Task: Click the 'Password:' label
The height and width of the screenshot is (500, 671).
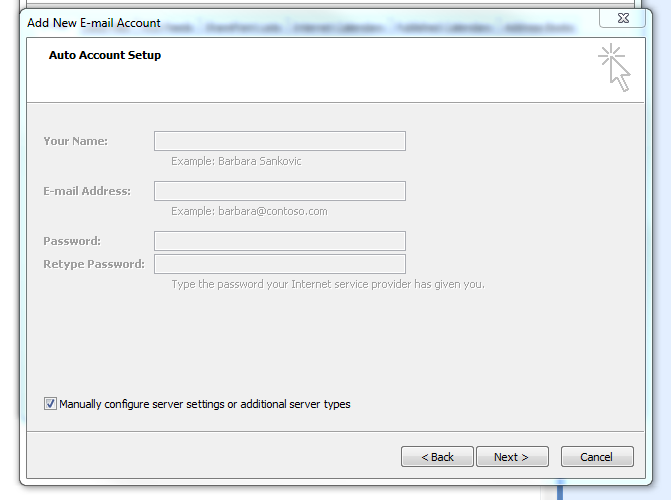Action: point(72,241)
